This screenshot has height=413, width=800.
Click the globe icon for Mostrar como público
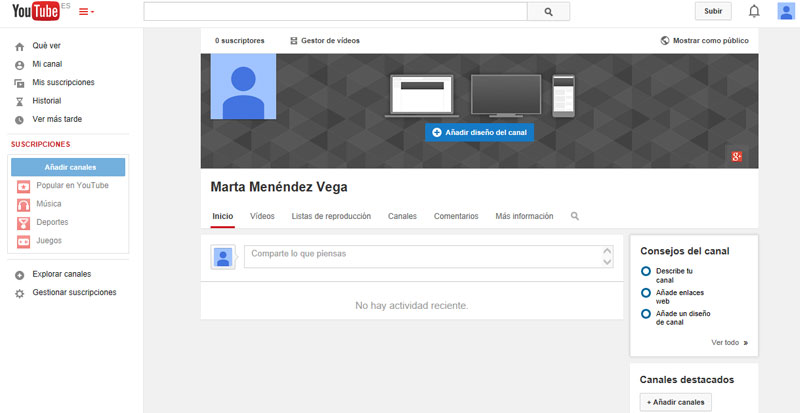664,40
